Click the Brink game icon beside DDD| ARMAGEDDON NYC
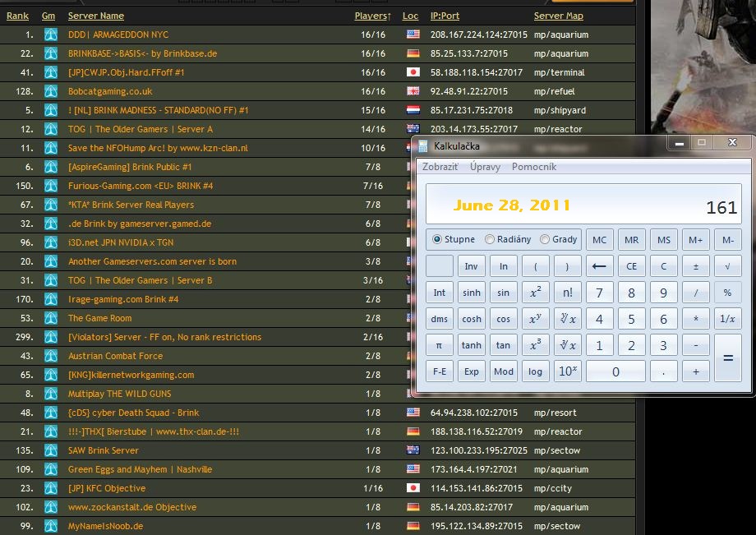756x535 pixels. pos(51,35)
